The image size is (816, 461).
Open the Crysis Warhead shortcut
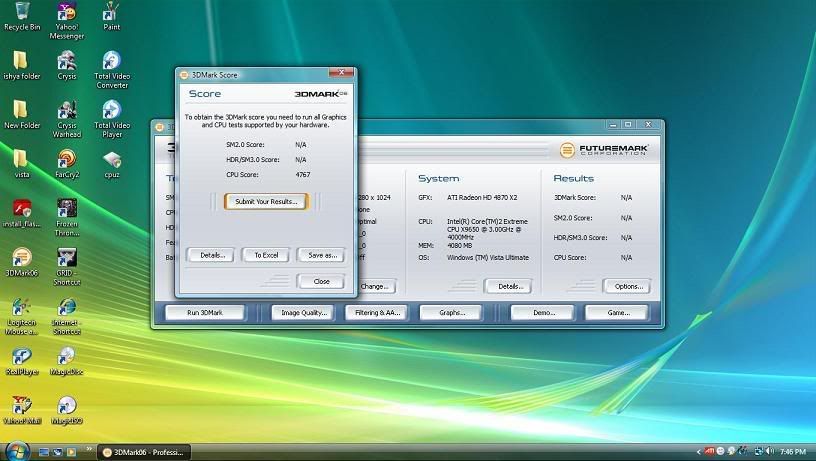pyautogui.click(x=66, y=110)
